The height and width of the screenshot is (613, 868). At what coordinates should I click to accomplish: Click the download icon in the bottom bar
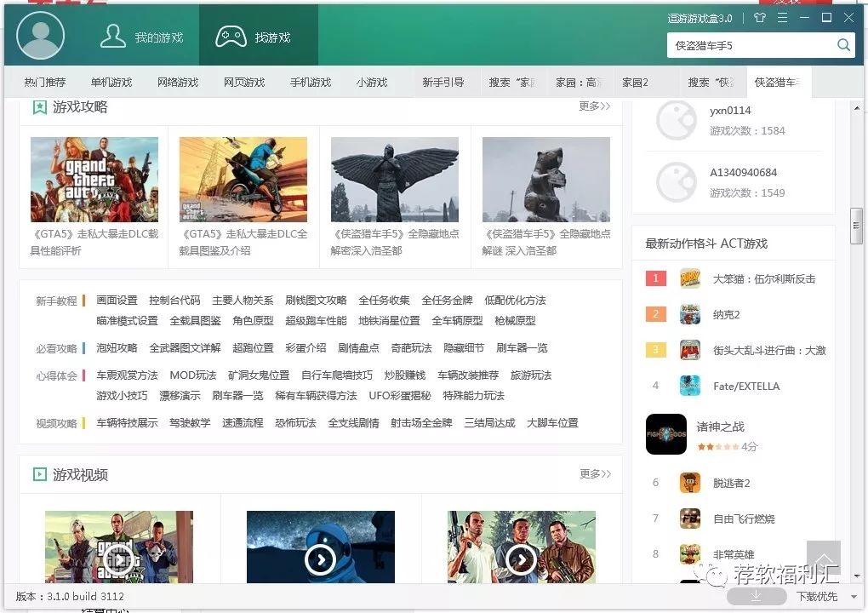tap(756, 597)
